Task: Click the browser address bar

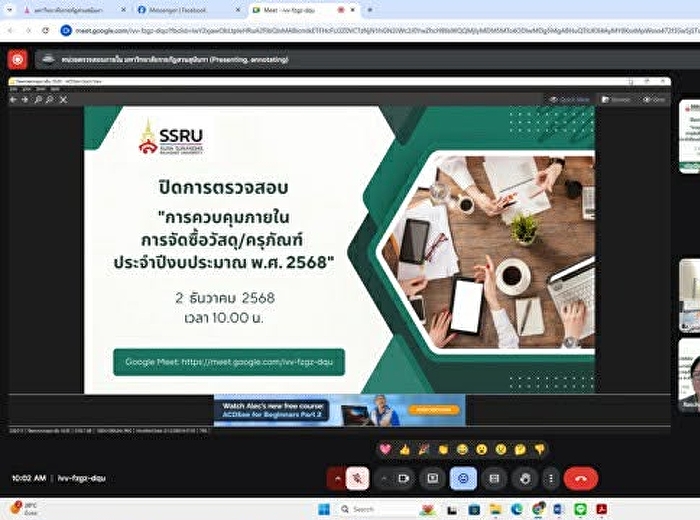Action: tap(380, 30)
